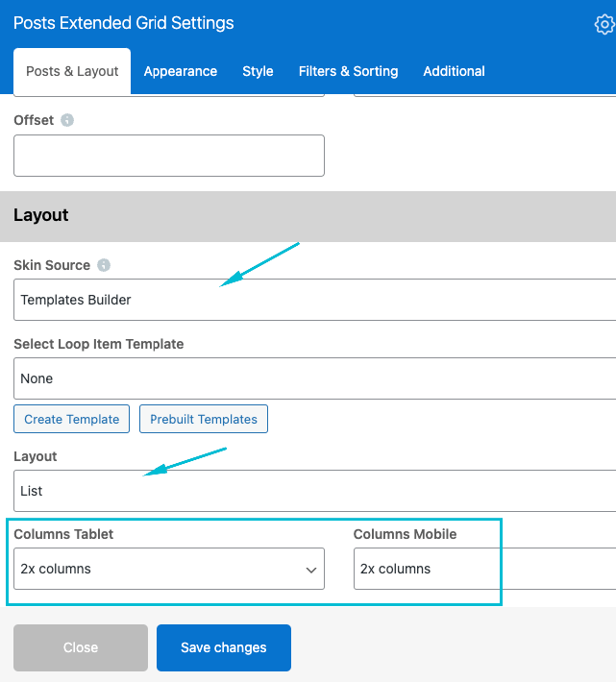Click the info icon beside Offset
The width and height of the screenshot is (616, 682).
67,121
